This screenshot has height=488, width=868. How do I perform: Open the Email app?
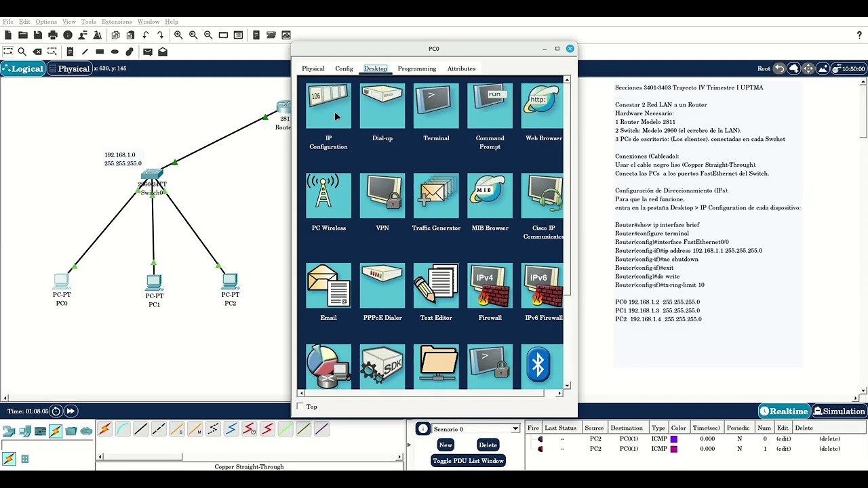(x=328, y=285)
